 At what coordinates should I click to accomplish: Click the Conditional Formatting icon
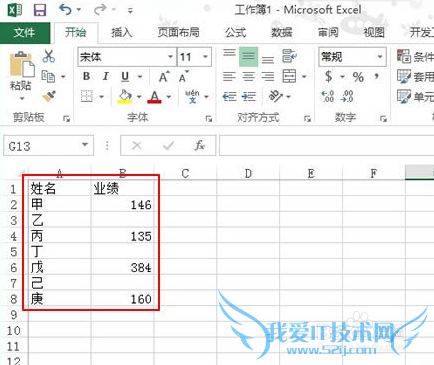click(404, 56)
